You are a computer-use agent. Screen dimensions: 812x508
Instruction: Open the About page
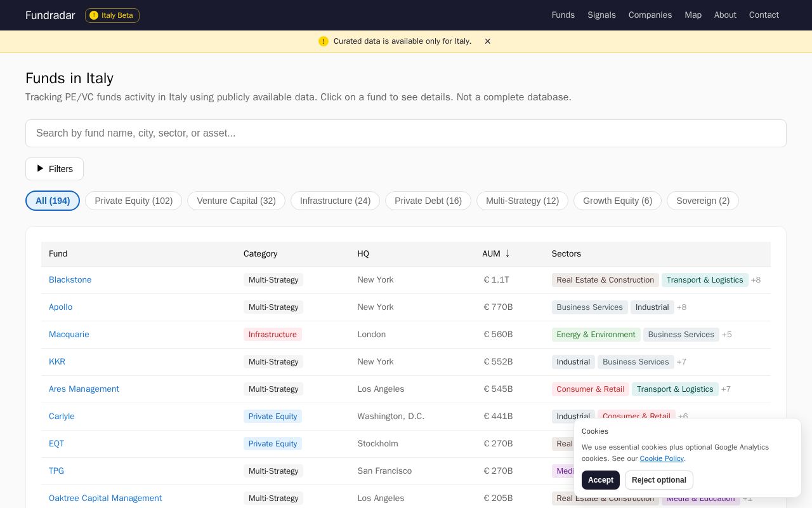(x=725, y=15)
